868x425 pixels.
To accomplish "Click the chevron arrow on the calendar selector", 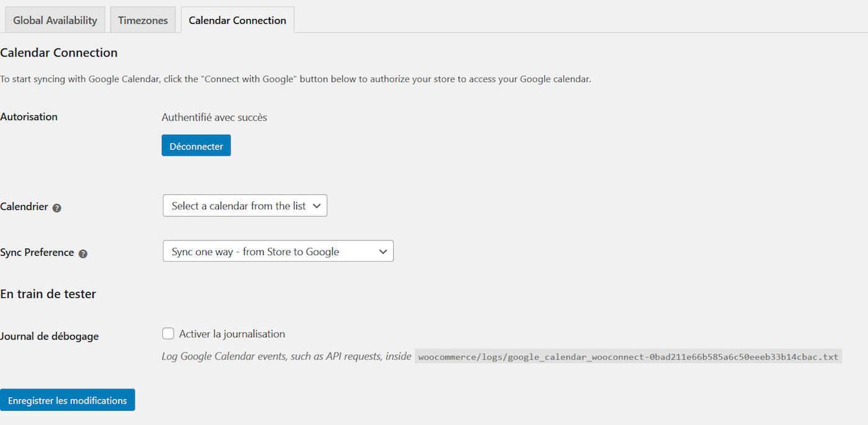I will coord(317,206).
